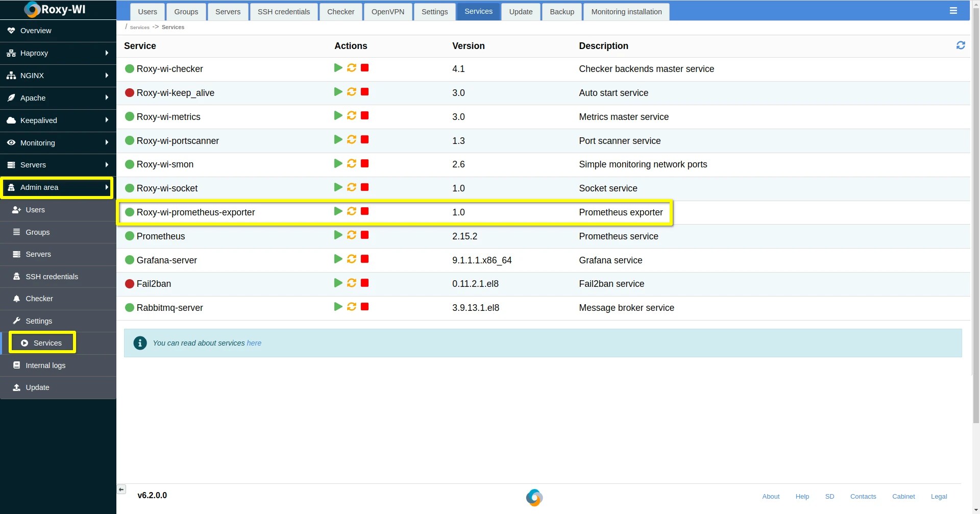Open Overview in the sidebar
The image size is (980, 514).
(x=58, y=31)
